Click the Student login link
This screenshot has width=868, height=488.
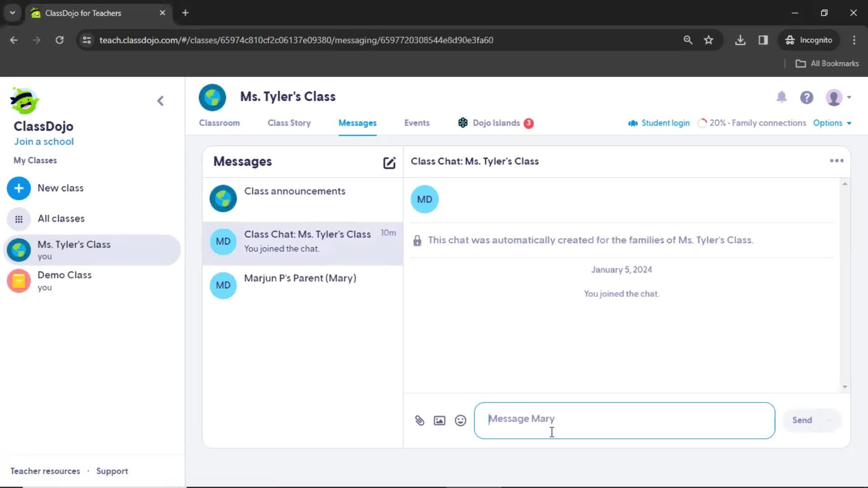coord(659,123)
